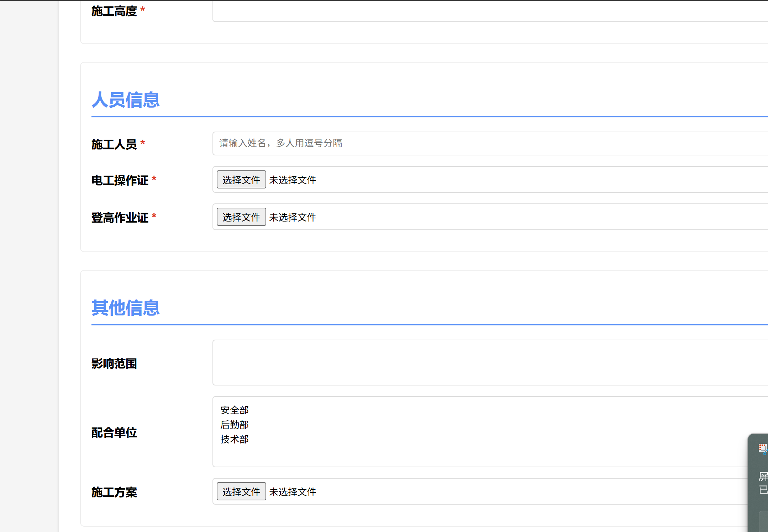Viewport: 768px width, 532px height.
Task: Click the 其他信息 section heading
Action: 125,308
